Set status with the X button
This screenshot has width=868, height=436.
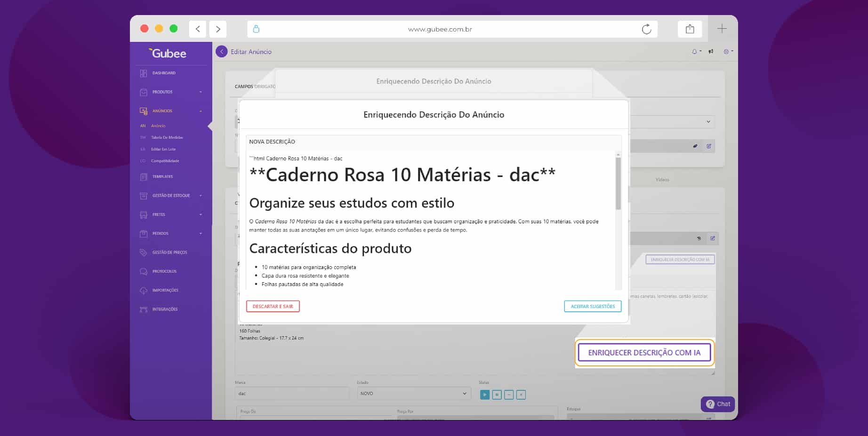pyautogui.click(x=521, y=395)
